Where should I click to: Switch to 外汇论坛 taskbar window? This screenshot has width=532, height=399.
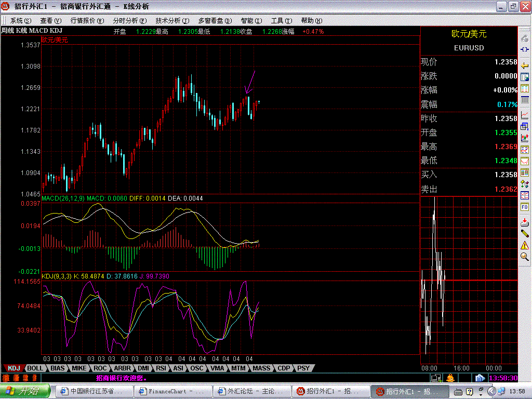pyautogui.click(x=251, y=391)
